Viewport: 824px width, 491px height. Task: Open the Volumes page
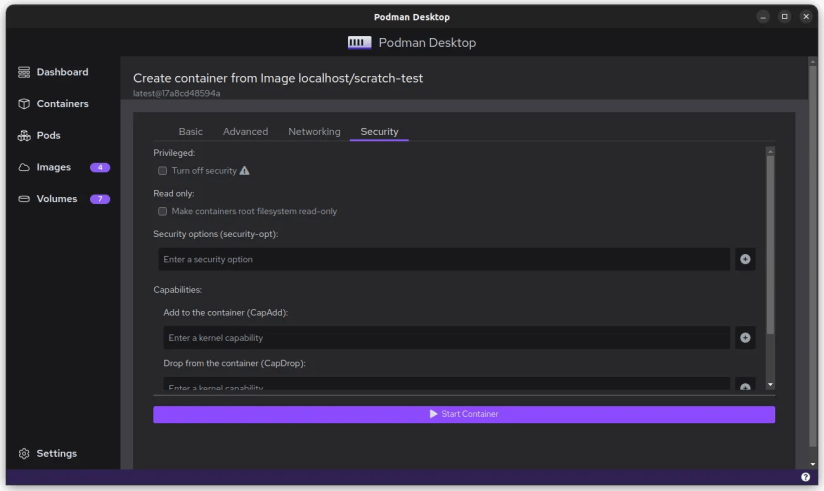pyautogui.click(x=57, y=199)
